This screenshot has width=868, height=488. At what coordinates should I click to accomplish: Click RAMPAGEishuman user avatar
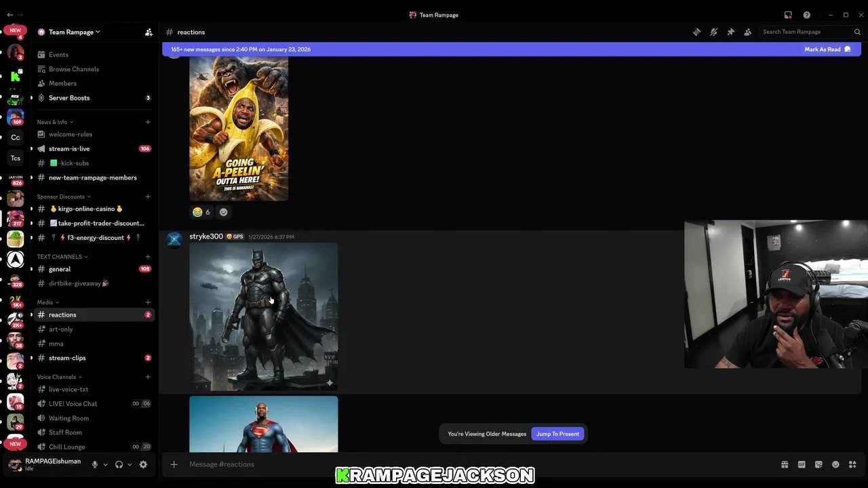pyautogui.click(x=15, y=464)
